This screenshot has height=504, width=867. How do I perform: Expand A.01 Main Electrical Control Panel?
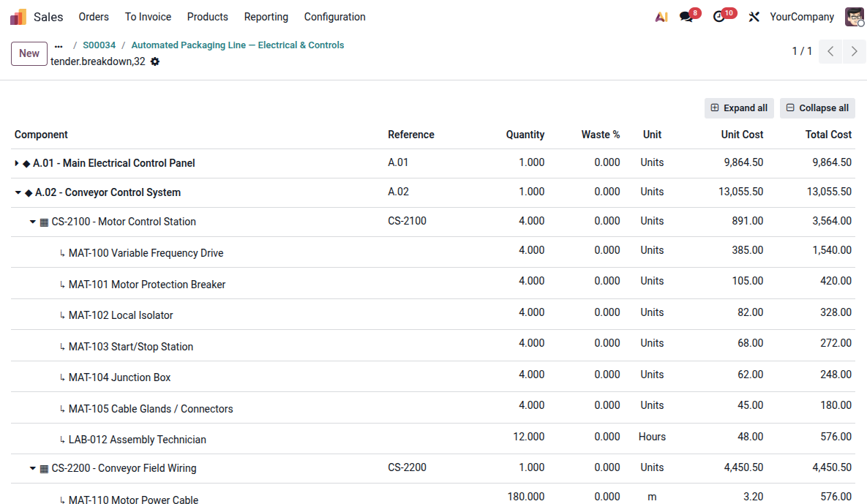pos(17,163)
